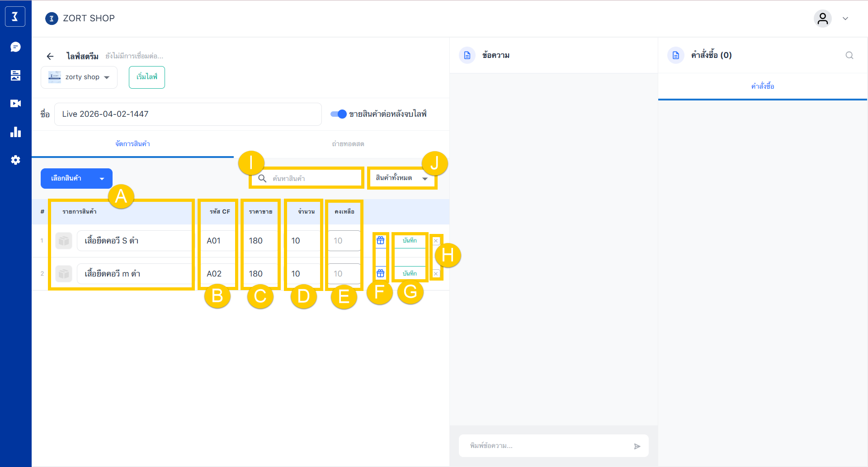868x467 pixels.
Task: Open the settings gear in sidebar
Action: (15, 160)
